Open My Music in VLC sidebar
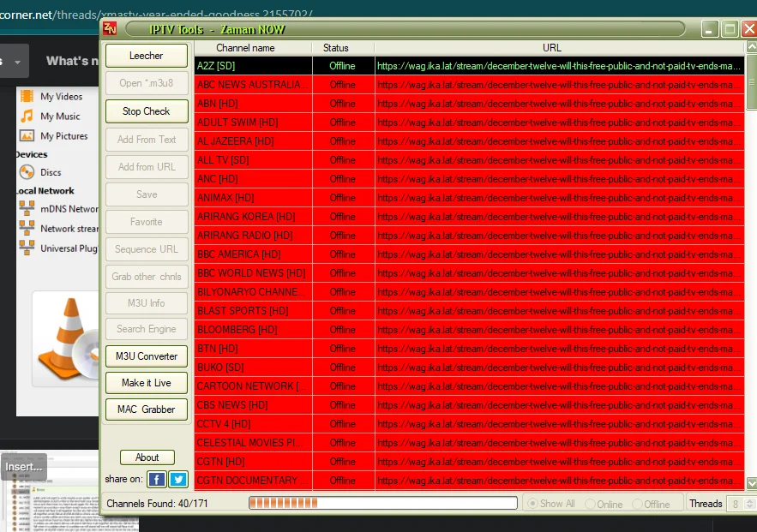Screen dimensions: 757x532 pos(51,117)
